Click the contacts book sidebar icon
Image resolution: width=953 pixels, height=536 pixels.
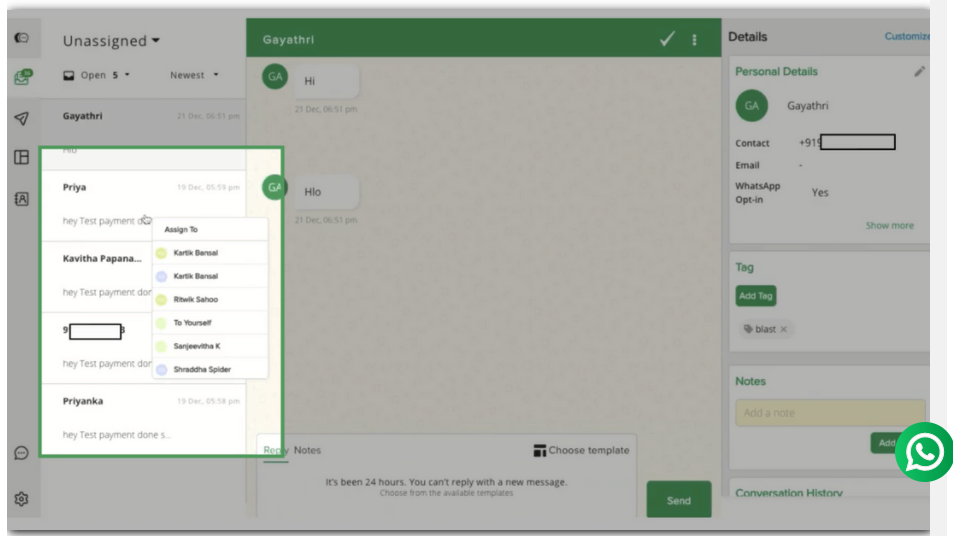(x=22, y=199)
